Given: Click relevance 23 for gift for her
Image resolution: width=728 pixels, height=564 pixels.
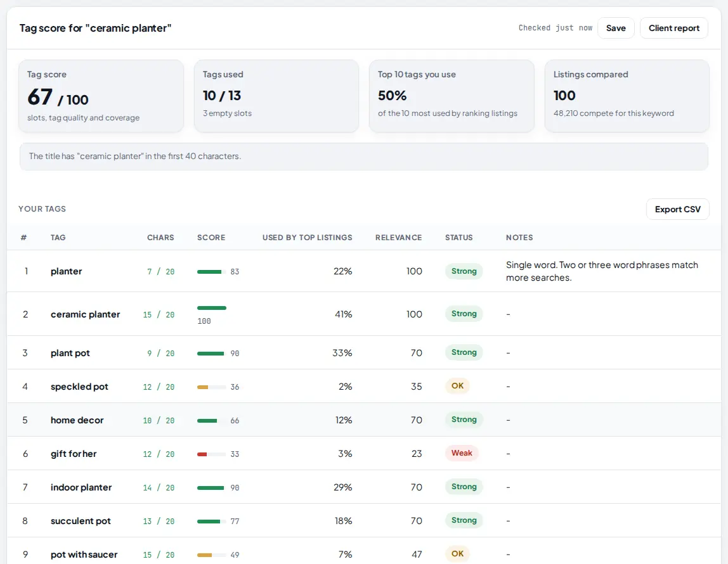Looking at the screenshot, I should click(x=417, y=454).
